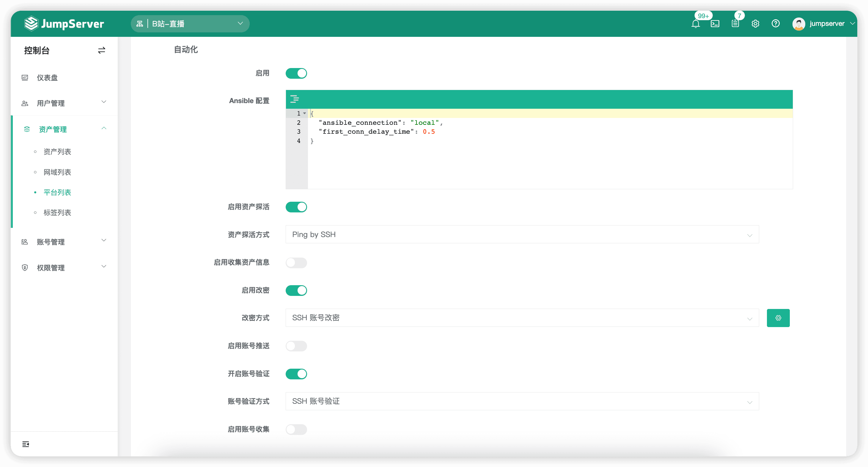Click the 0.5 value in code editor
868x467 pixels.
click(x=429, y=132)
